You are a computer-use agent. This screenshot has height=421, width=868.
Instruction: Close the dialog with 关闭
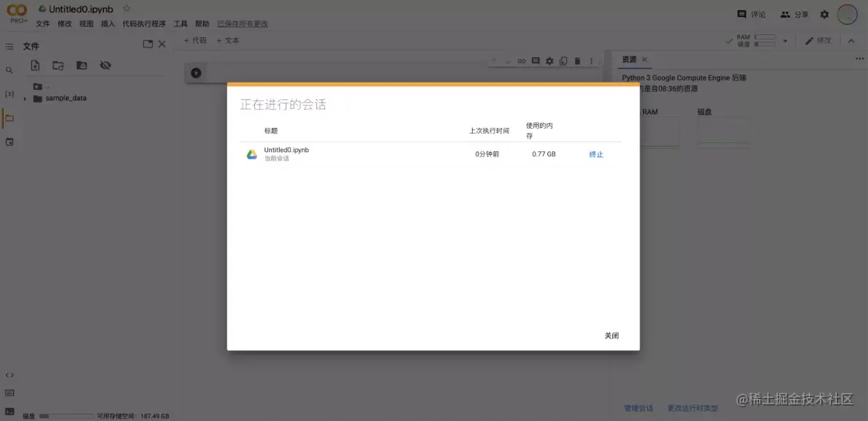click(x=612, y=335)
